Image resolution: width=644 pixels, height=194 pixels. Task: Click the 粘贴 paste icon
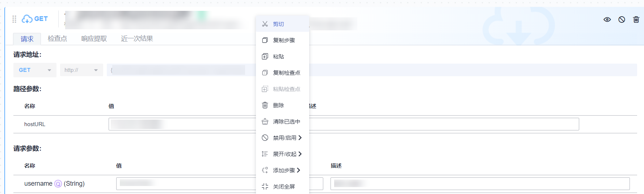[x=265, y=56]
